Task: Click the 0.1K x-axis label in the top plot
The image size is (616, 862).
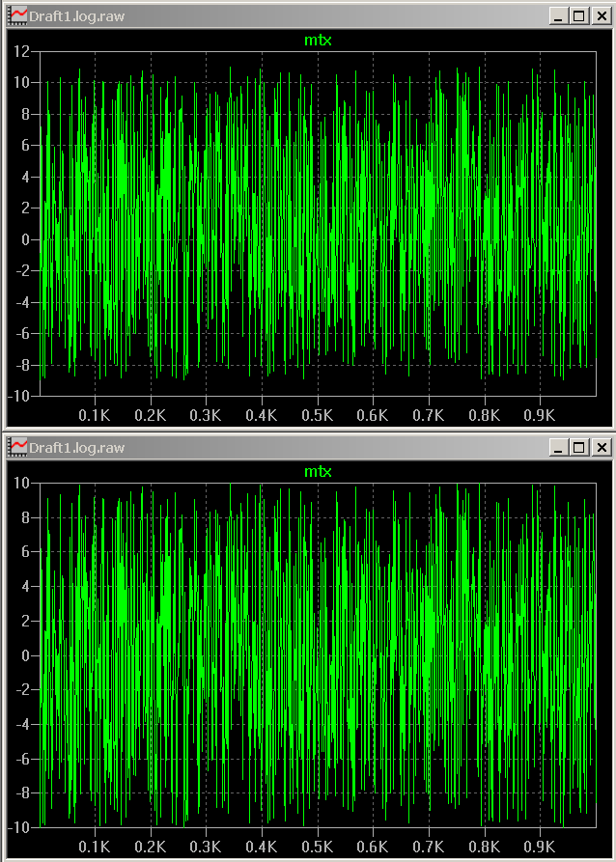Action: click(95, 415)
